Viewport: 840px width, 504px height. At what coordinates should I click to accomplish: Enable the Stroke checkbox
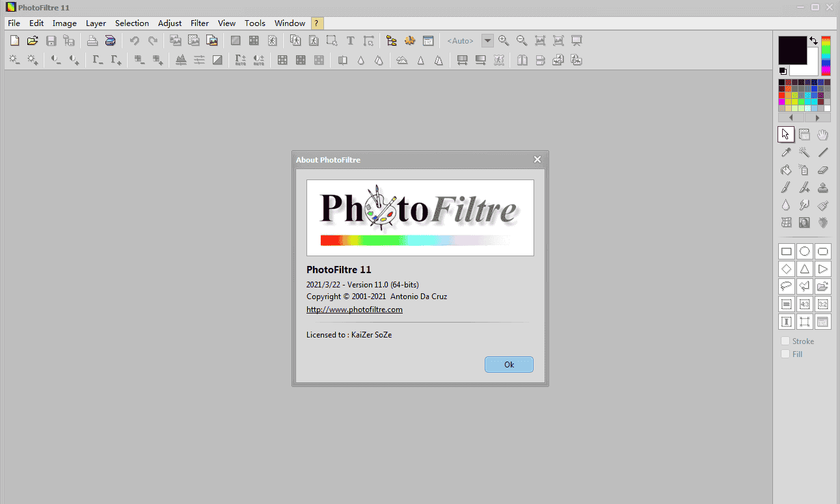click(785, 340)
